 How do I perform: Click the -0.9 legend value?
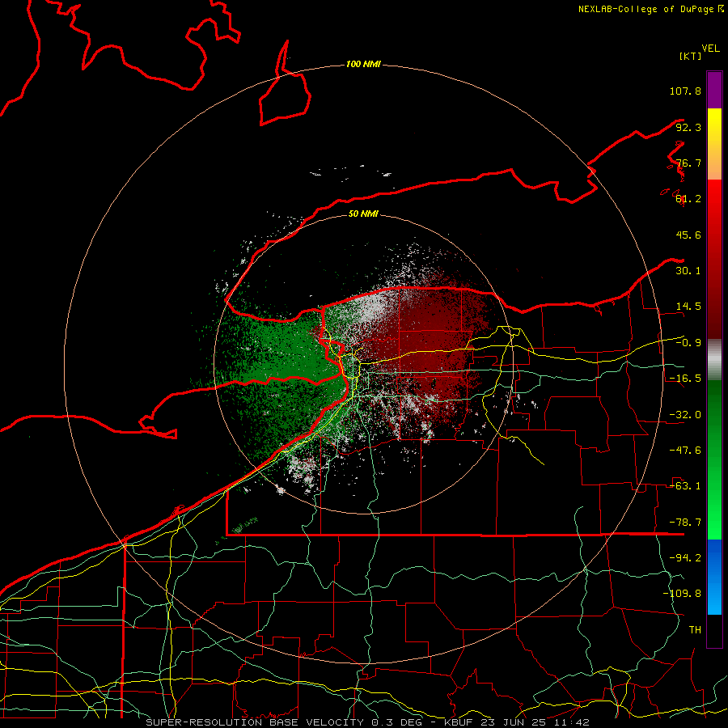click(x=688, y=343)
